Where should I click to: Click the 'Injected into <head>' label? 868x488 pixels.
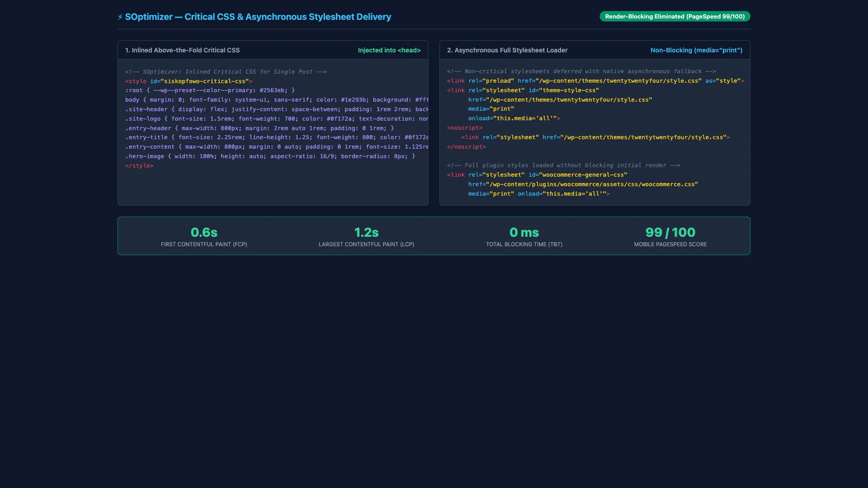pos(389,50)
